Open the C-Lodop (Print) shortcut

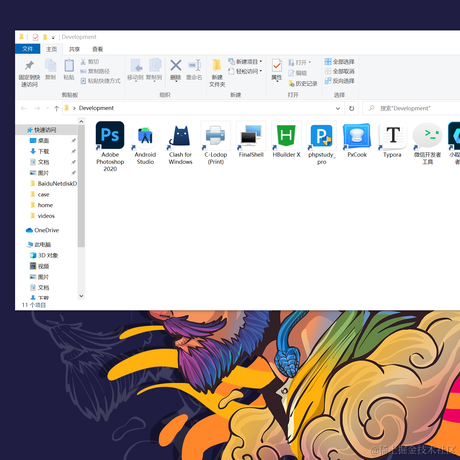(216, 143)
